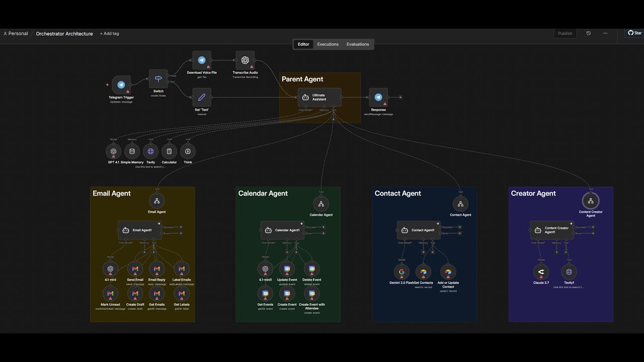Image resolution: width=644 pixels, height=362 pixels.
Task: Open the Email Agent1 node
Action: click(139, 230)
